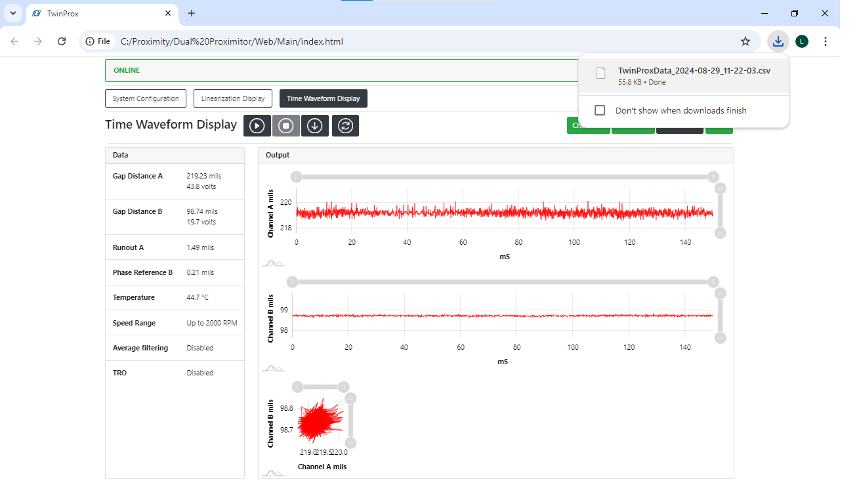Click Channel A chart lower vertical zoom grip

(x=720, y=233)
